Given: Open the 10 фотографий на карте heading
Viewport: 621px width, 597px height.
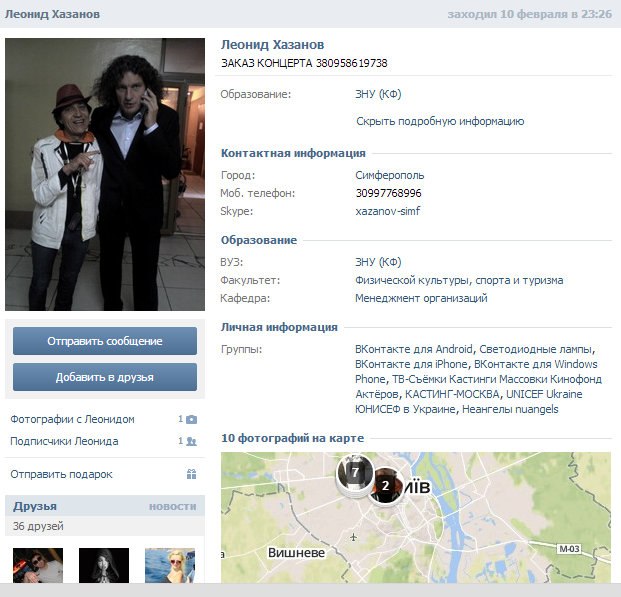Looking at the screenshot, I should click(292, 438).
